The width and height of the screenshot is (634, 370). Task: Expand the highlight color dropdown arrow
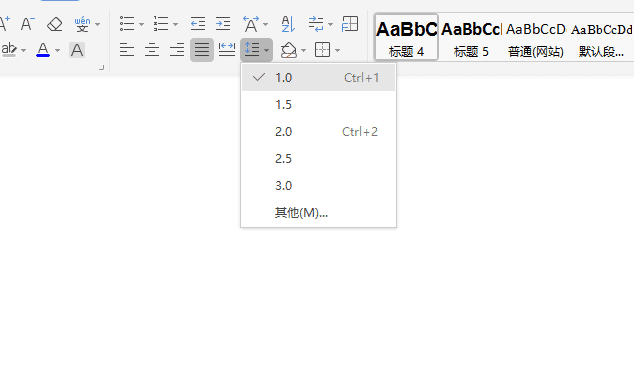pyautogui.click(x=23, y=51)
